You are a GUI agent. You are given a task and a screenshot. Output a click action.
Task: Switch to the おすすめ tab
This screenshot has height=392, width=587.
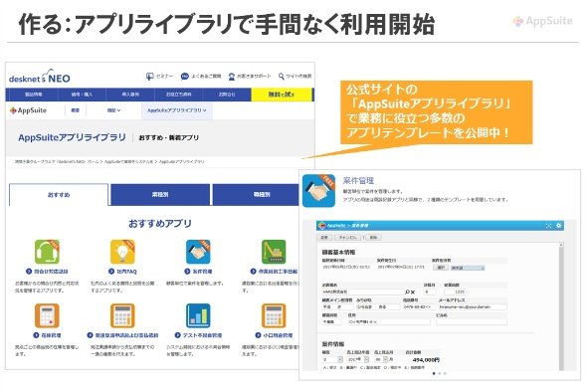[x=59, y=195]
